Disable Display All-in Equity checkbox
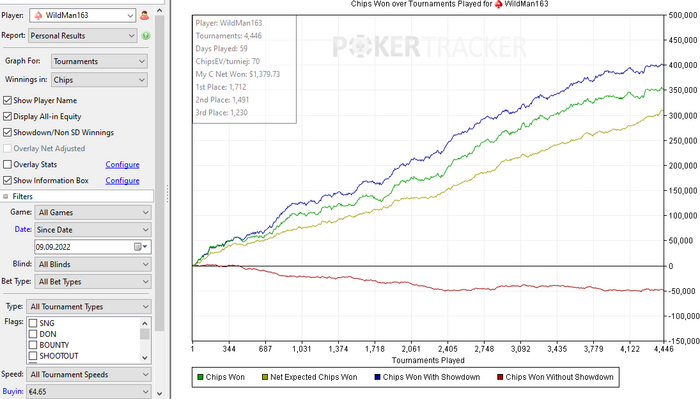This screenshot has height=399, width=700. [7, 116]
